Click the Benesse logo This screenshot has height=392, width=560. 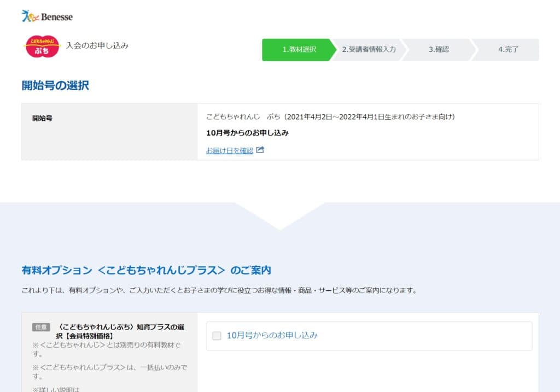[47, 16]
